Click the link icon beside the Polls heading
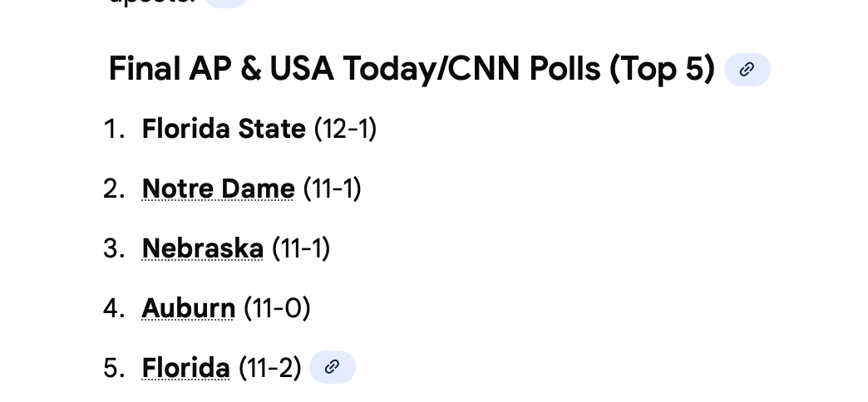The width and height of the screenshot is (868, 402). pyautogui.click(x=747, y=70)
